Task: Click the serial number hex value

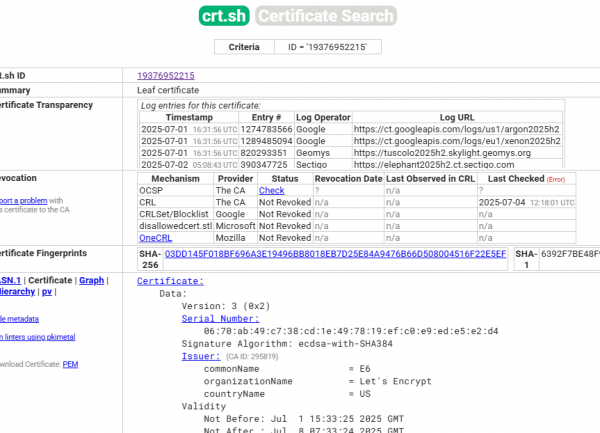Action: pyautogui.click(x=351, y=331)
